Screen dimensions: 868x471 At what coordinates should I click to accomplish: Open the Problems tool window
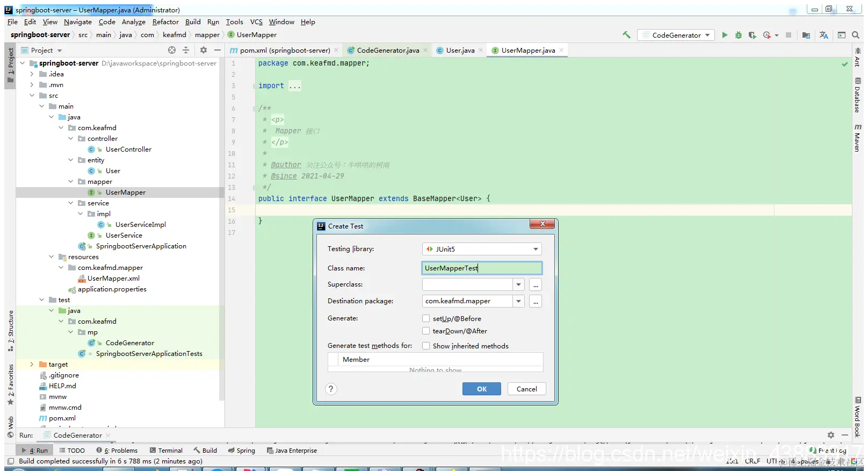117,451
